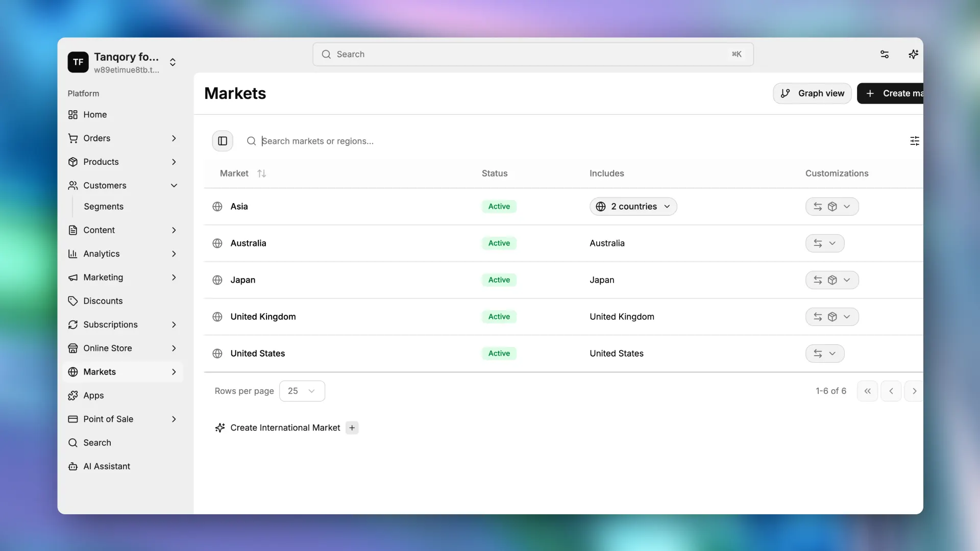
Task: Open Home in the sidebar
Action: tap(123, 115)
